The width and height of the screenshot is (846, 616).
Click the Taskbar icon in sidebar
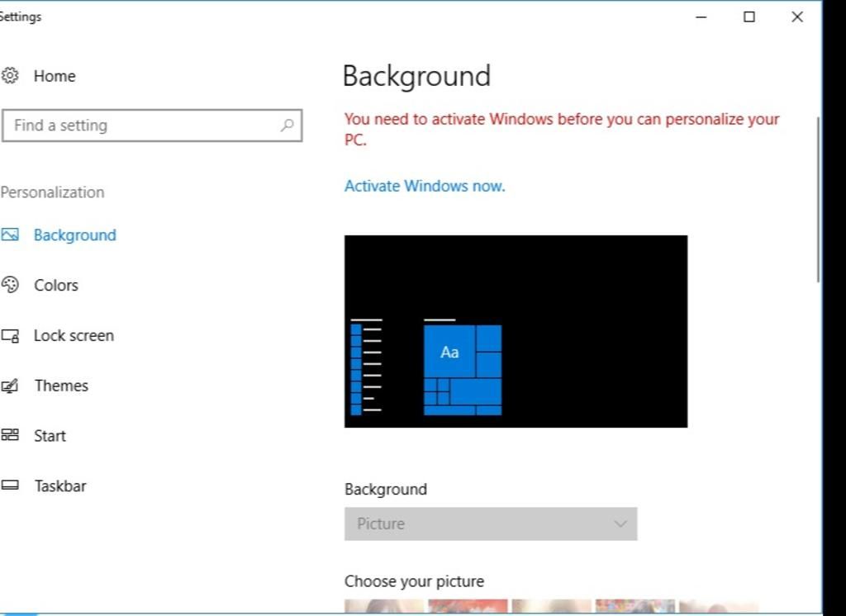point(10,486)
